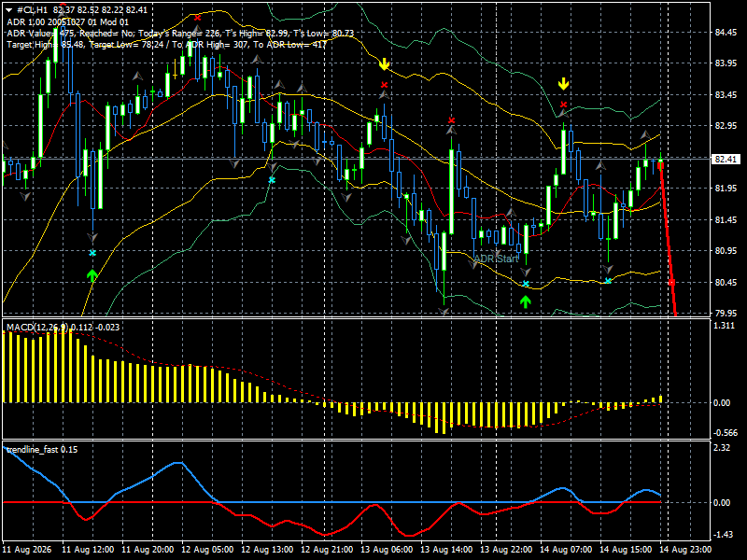Click the -1.43 trendline_fast scale value

click(722, 535)
